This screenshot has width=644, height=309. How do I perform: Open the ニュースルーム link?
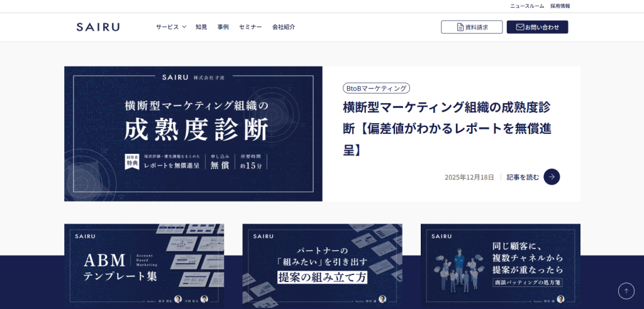tap(527, 6)
